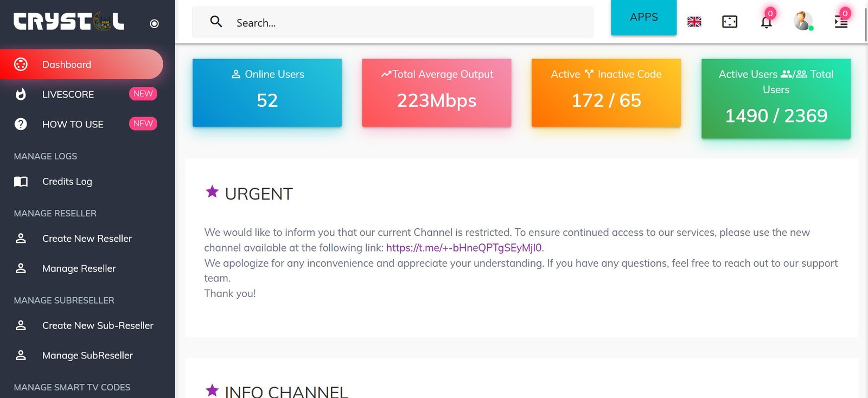This screenshot has width=868, height=398.
Task: Toggle the sidebar pin radio icon
Action: (154, 23)
